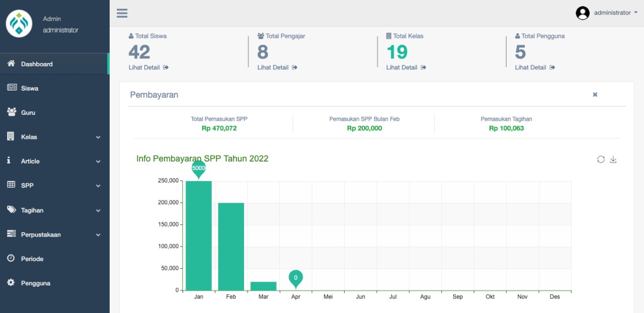644x313 pixels.
Task: Close the Pembayaran panel
Action: point(595,95)
